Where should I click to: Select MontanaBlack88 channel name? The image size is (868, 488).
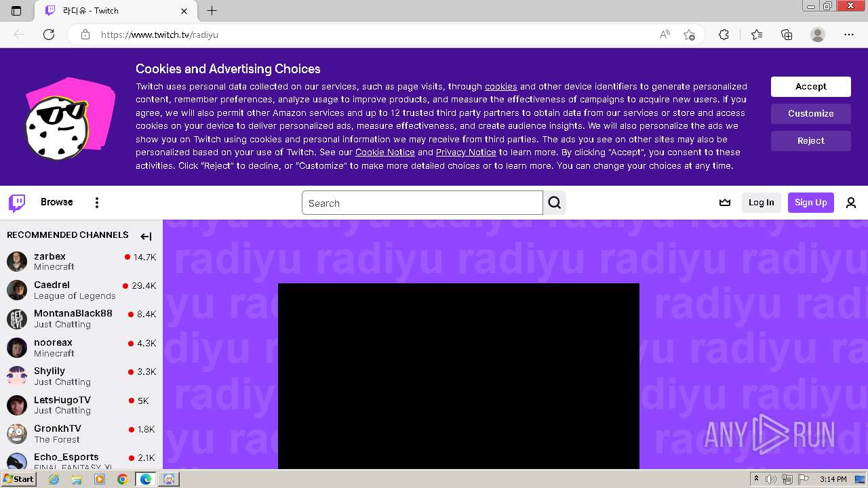(x=73, y=313)
